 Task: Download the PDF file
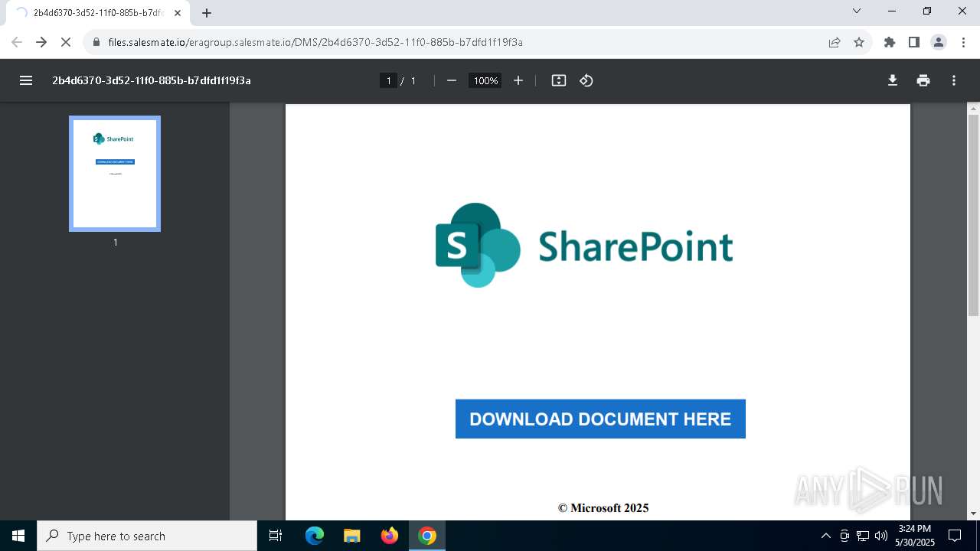tap(893, 80)
